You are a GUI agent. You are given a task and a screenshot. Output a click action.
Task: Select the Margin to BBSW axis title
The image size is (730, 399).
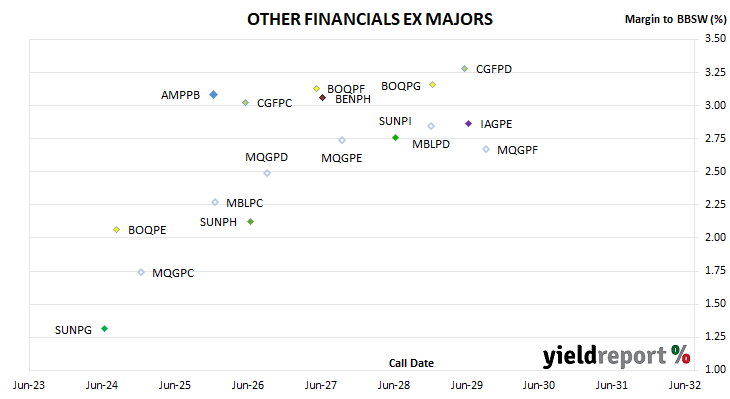pyautogui.click(x=676, y=20)
